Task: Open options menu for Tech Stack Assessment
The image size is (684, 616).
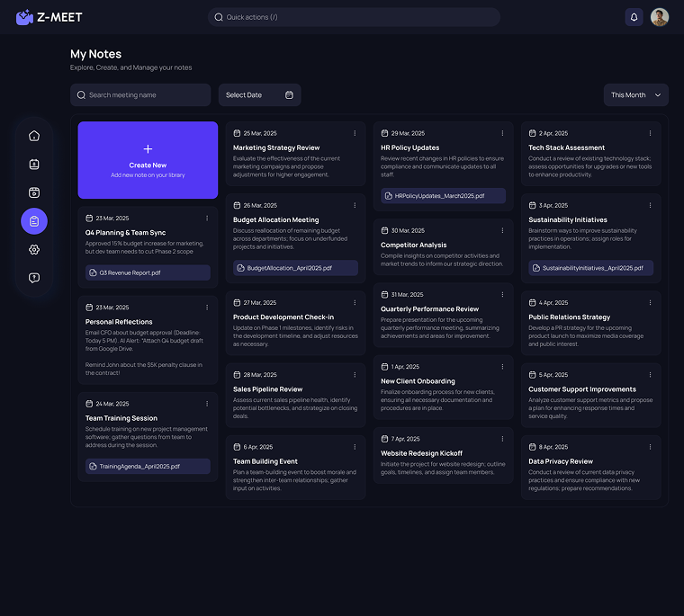Action: 650,133
